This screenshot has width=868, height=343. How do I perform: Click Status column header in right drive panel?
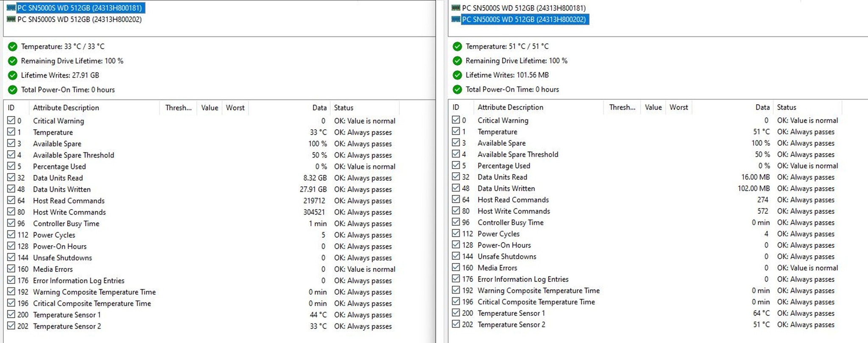tap(787, 108)
